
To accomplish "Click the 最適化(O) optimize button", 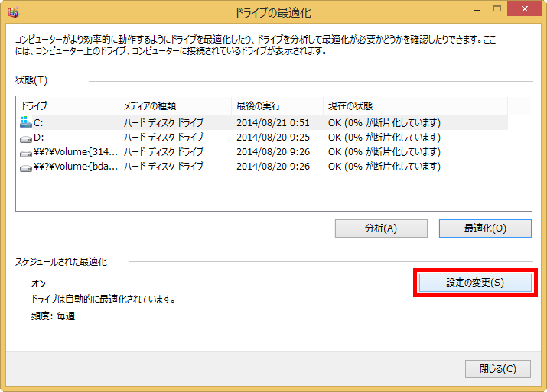I will [485, 228].
